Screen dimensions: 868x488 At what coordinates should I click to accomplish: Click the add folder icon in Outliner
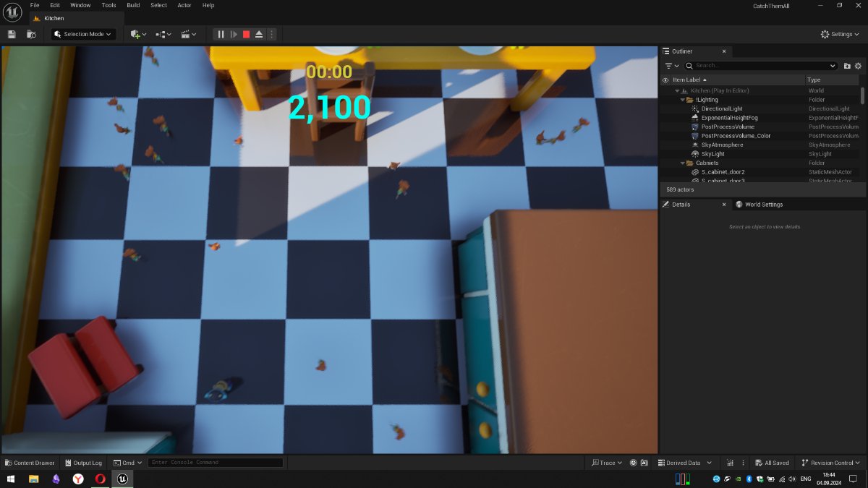point(847,66)
